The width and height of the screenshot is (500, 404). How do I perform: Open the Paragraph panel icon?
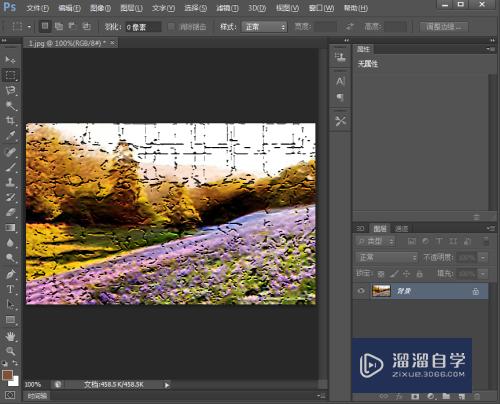[x=340, y=97]
